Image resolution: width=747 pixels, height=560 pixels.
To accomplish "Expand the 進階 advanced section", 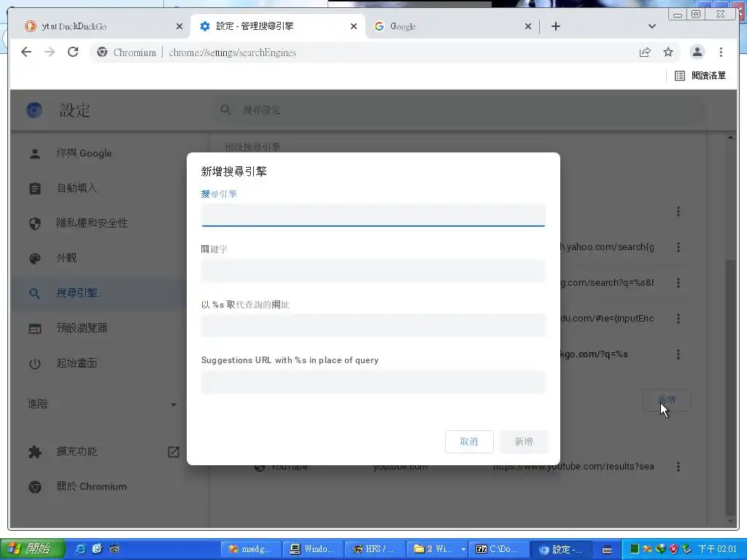I will click(102, 404).
